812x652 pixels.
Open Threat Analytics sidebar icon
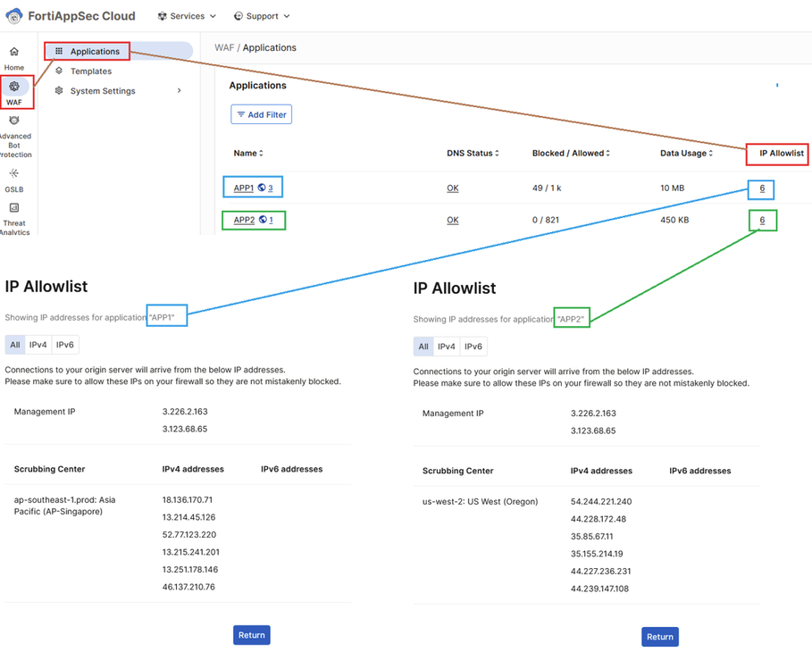[14, 208]
